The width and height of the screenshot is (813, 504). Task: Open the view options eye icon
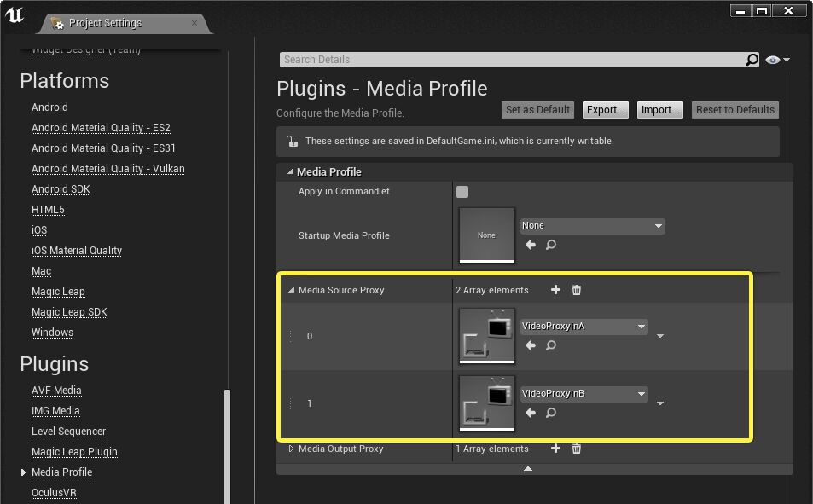[775, 60]
